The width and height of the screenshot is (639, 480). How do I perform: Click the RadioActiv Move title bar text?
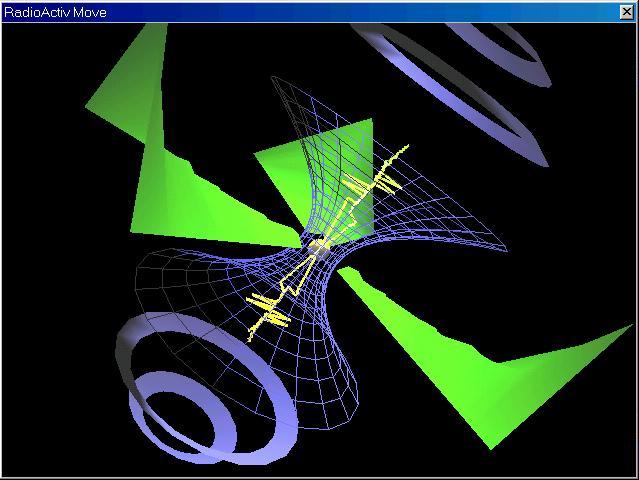pyautogui.click(x=55, y=12)
